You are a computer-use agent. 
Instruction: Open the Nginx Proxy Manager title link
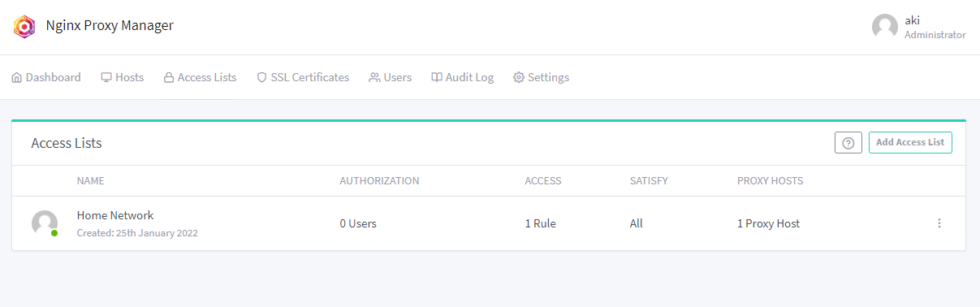point(110,26)
